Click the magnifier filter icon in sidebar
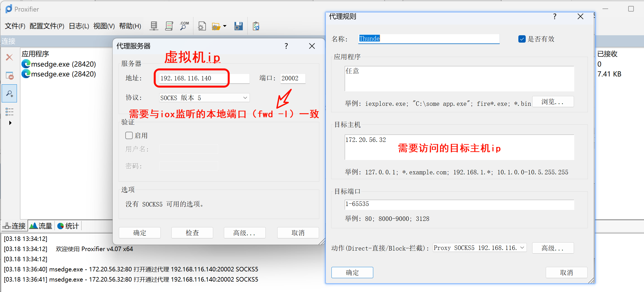 pos(9,93)
